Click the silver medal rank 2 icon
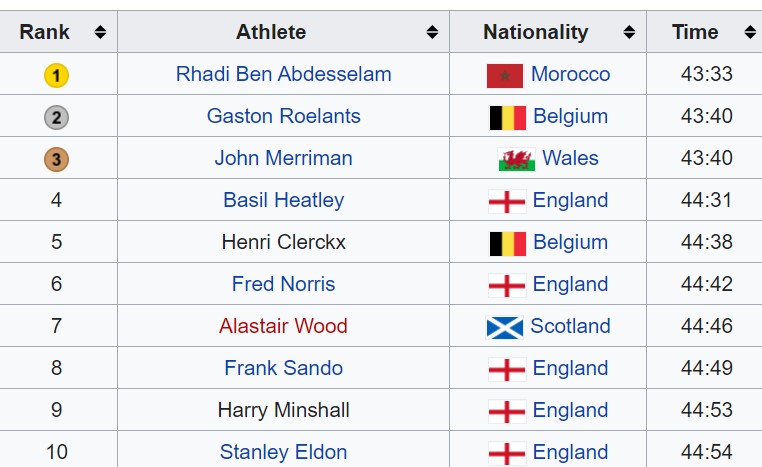Viewport: 762px width, 467px height. coord(56,117)
